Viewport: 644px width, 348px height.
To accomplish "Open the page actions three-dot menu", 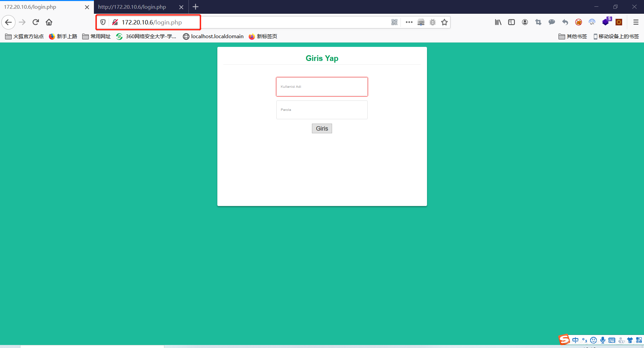I will 409,22.
